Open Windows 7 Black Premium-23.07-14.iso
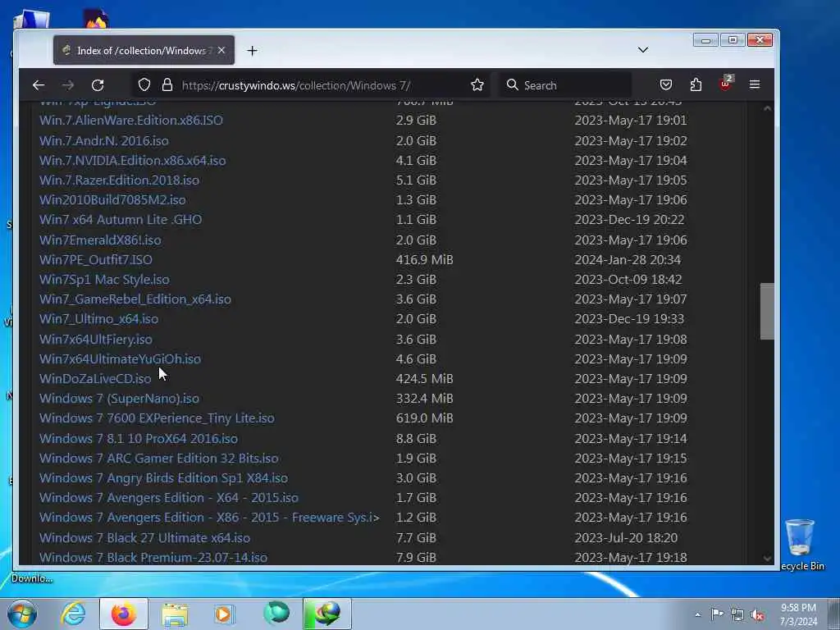This screenshot has height=630, width=840. (153, 557)
